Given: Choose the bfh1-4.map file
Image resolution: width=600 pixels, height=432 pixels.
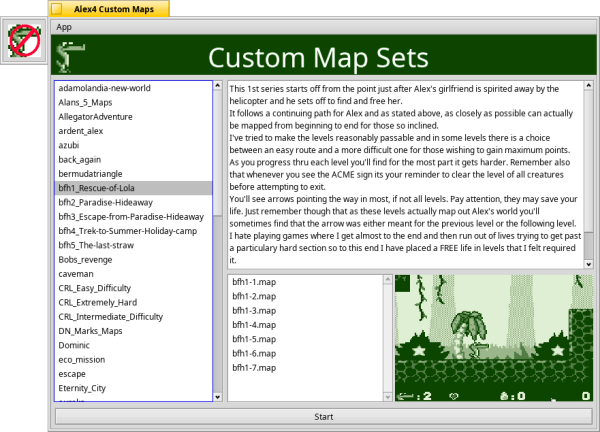Looking at the screenshot, I should click(x=254, y=325).
